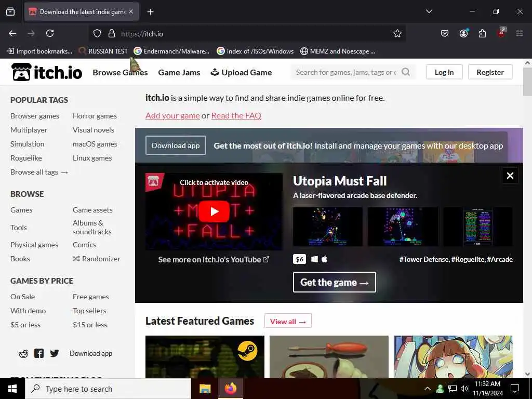
Task: View all Latest Featured Games
Action: (x=288, y=321)
